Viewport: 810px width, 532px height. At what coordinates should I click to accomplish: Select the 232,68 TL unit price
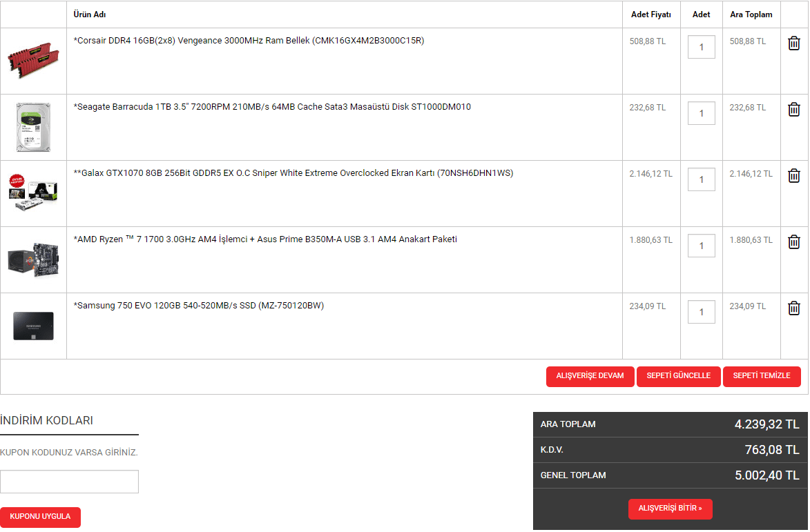coord(647,108)
